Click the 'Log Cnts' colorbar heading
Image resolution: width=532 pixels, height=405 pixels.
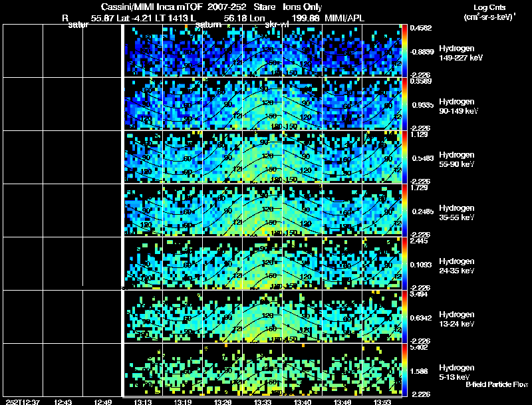[x=489, y=7]
